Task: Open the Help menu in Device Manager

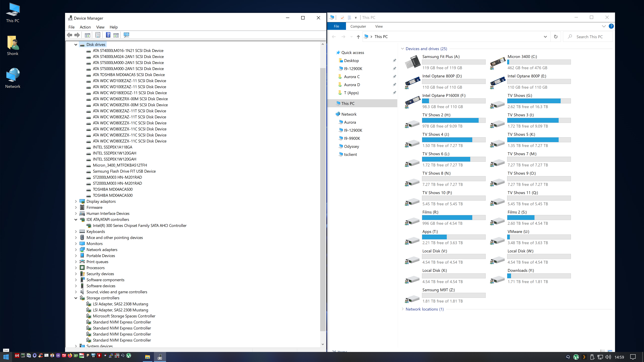Action: 114,27
